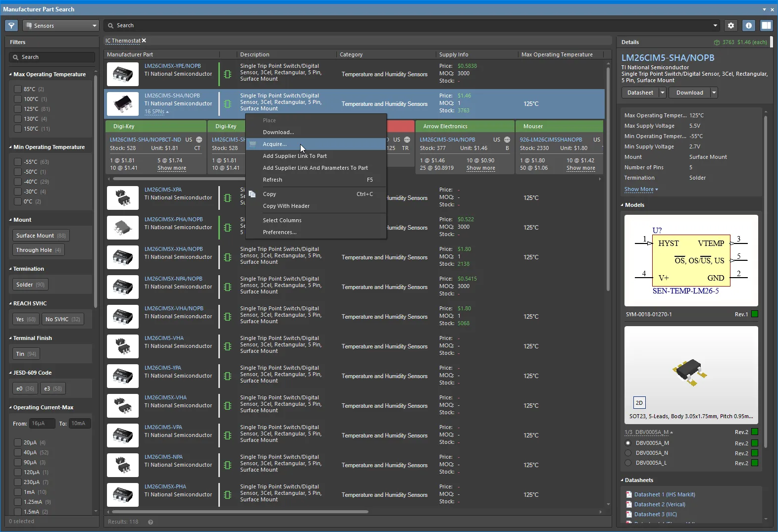This screenshot has width=778, height=532.
Task: Click component icon for LM26CIM5-SHA/NOPB row
Action: [x=227, y=104]
